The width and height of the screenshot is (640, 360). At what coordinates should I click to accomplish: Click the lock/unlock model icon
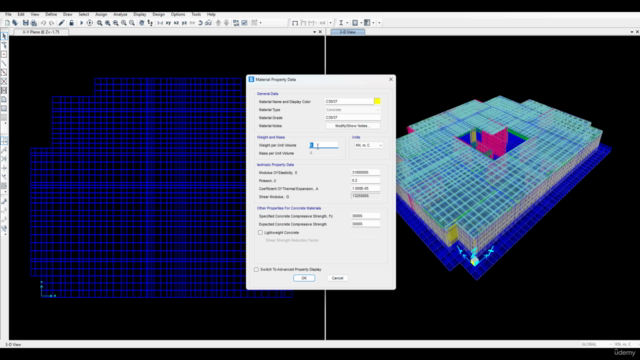point(71,23)
